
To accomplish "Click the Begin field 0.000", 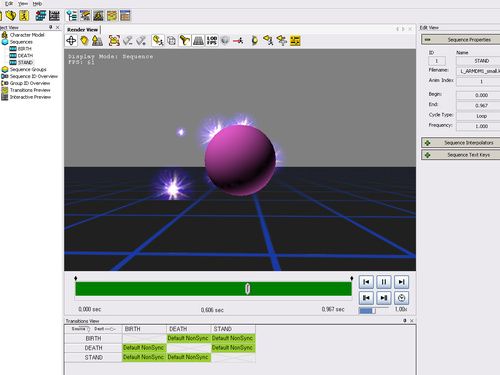I will [x=478, y=95].
